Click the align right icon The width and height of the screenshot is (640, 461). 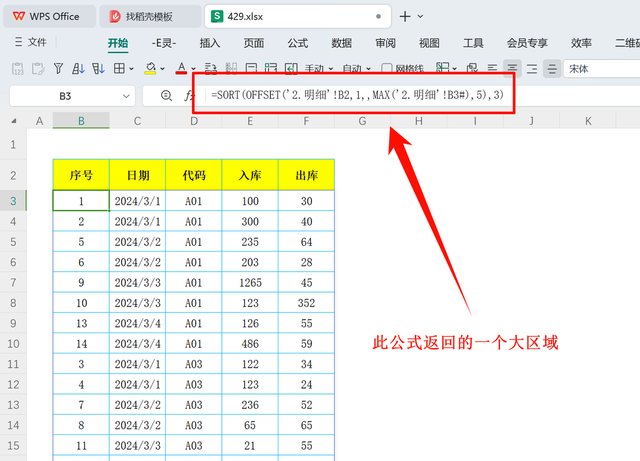pos(532,69)
